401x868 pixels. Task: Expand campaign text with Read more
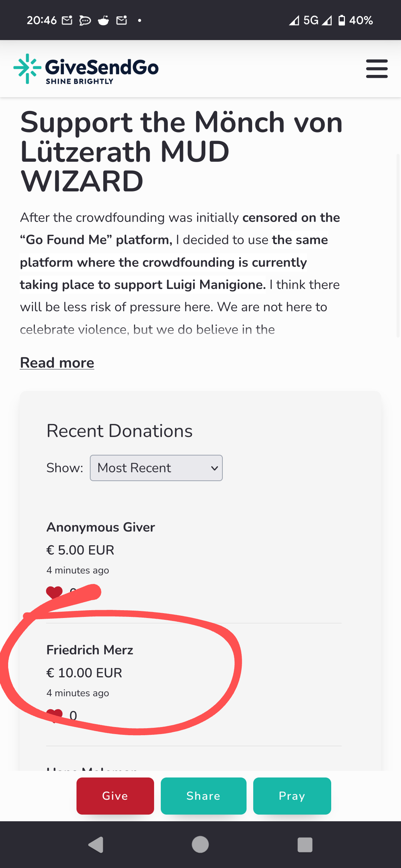coord(57,362)
